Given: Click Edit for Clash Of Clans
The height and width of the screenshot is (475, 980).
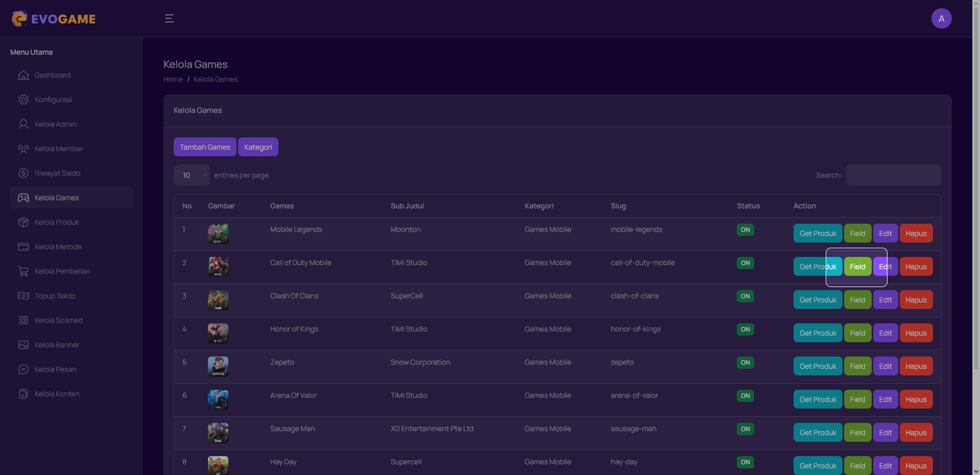Looking at the screenshot, I should [x=885, y=300].
